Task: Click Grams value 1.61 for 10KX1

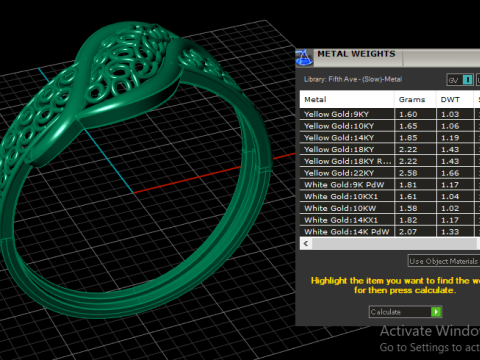Action: [408, 196]
